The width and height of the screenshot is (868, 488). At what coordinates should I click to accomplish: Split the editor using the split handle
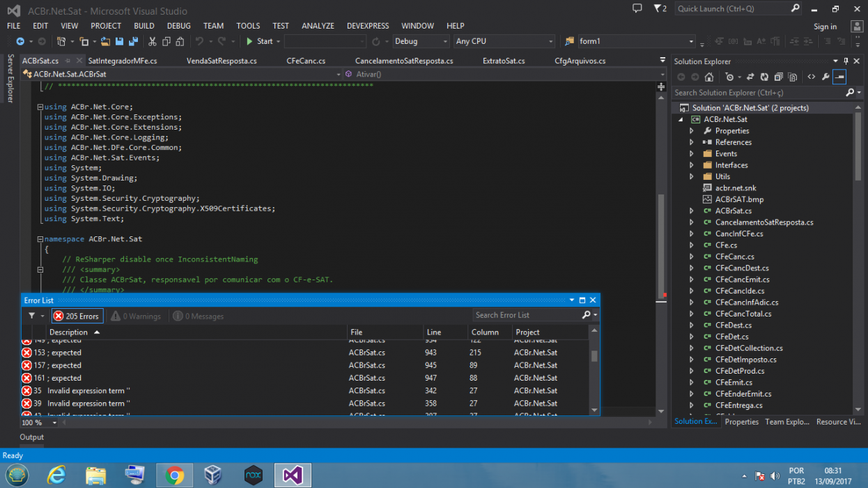click(661, 86)
